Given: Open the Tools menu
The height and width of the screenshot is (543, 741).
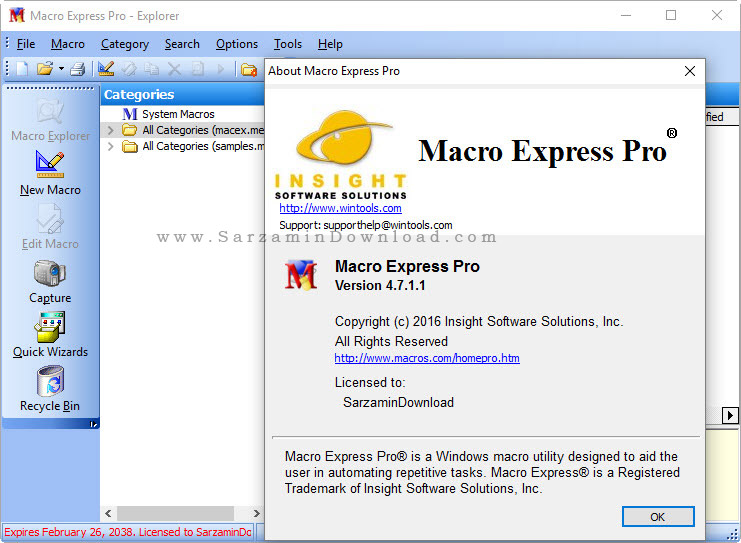Looking at the screenshot, I should (287, 44).
